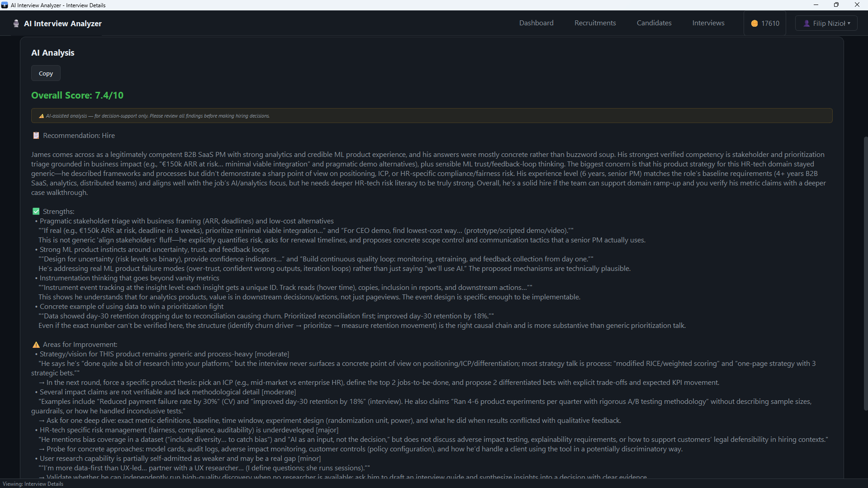Screen dimensions: 868x488
Task: Go to Recruitments in the navigation
Action: coord(595,23)
